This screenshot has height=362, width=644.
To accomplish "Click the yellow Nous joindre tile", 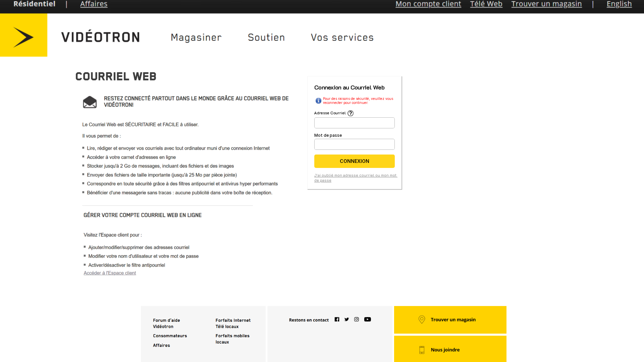I will click(450, 349).
